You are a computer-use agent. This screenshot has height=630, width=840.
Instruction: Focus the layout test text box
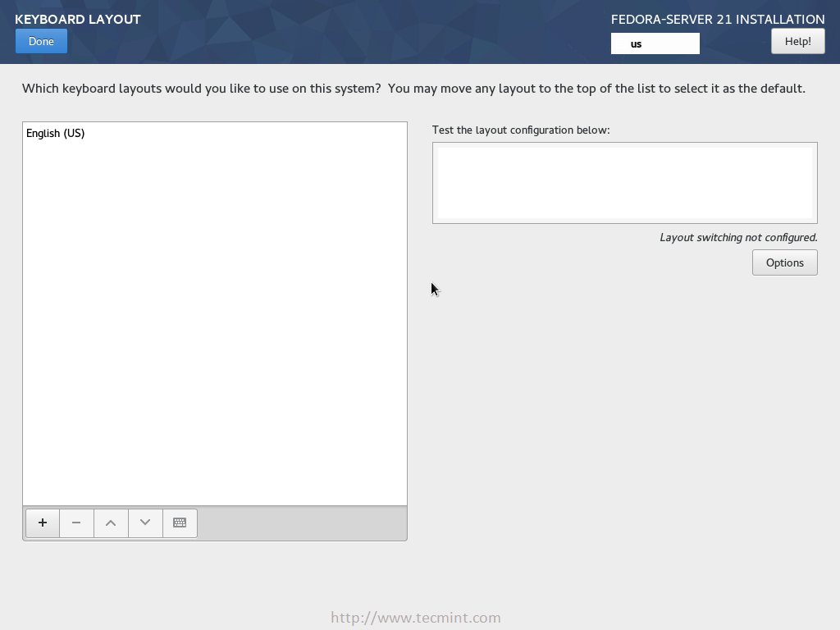(x=624, y=183)
